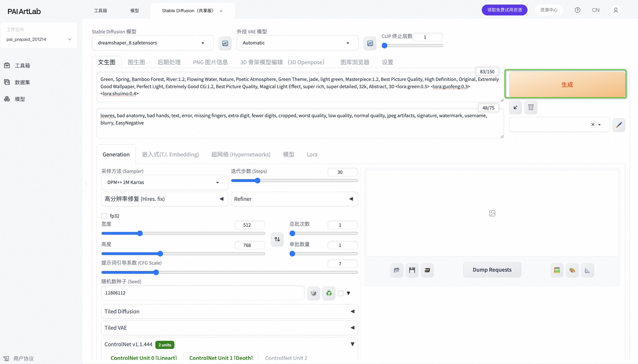The height and width of the screenshot is (364, 638).
Task: Expand the Tiled Diffusion section
Action: [x=229, y=311]
